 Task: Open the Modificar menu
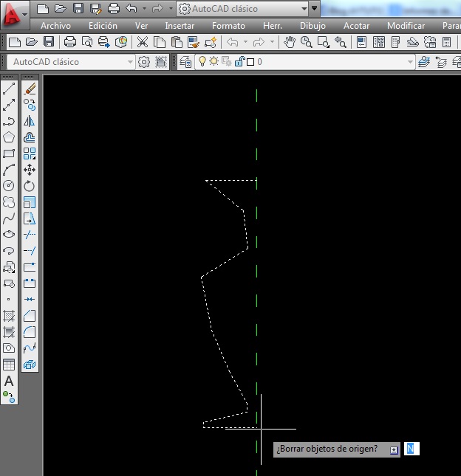tap(406, 26)
